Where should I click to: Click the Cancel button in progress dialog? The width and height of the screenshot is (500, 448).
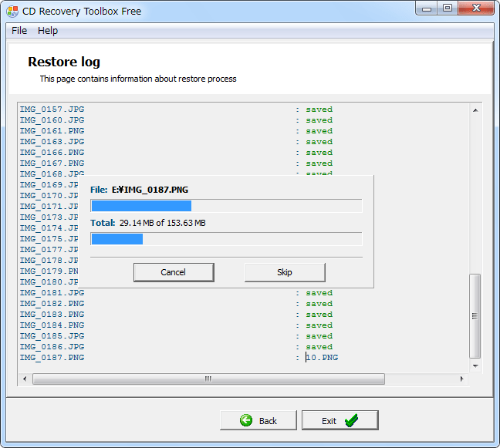174,272
